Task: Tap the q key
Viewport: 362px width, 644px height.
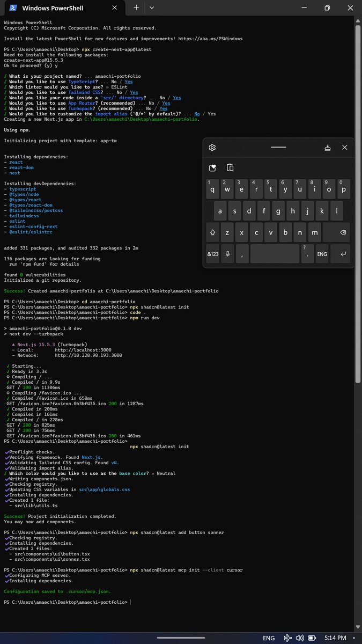Action: click(x=213, y=189)
